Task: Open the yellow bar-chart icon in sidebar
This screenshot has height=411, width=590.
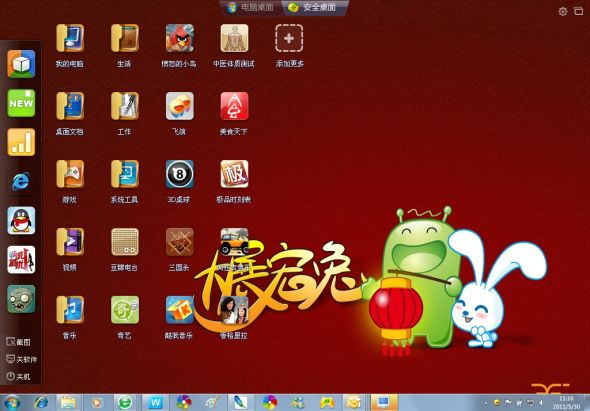Action: (x=21, y=142)
